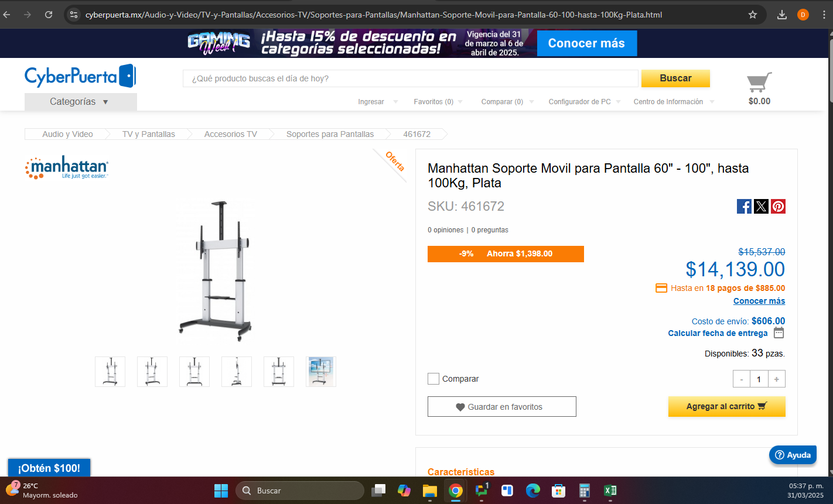Increase quantity with plus button
The height and width of the screenshot is (504, 833).
tap(776, 379)
